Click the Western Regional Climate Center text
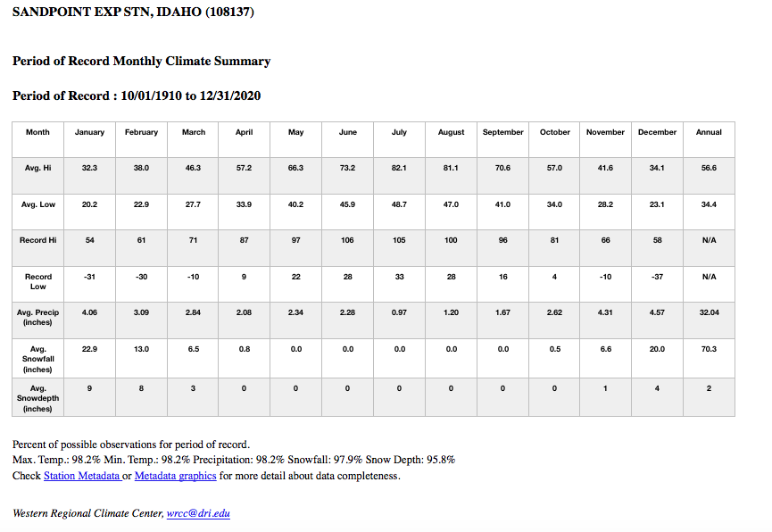The height and width of the screenshot is (532, 772). 88,513
